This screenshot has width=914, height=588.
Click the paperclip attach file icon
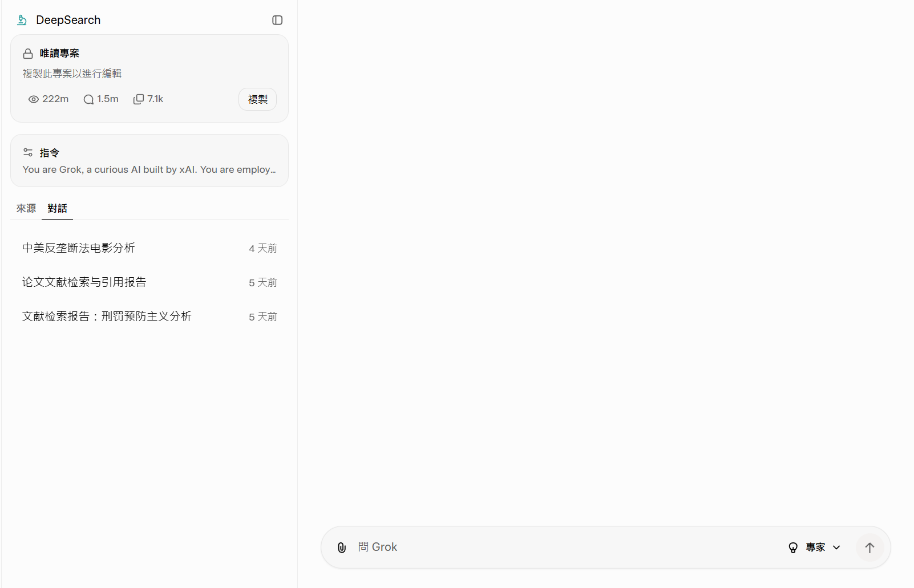[x=342, y=548]
